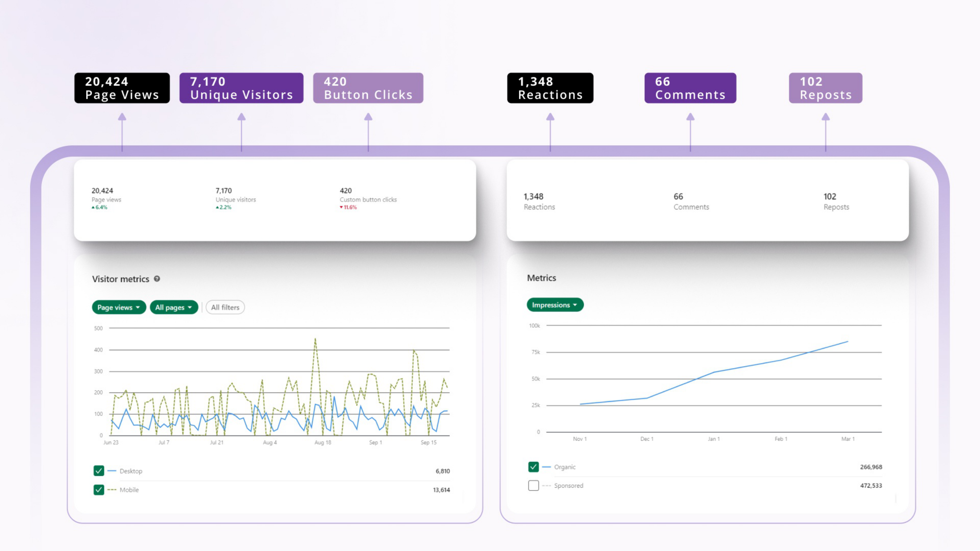Click the green Page views increase indicator
This screenshot has width=980, height=551.
tap(99, 207)
